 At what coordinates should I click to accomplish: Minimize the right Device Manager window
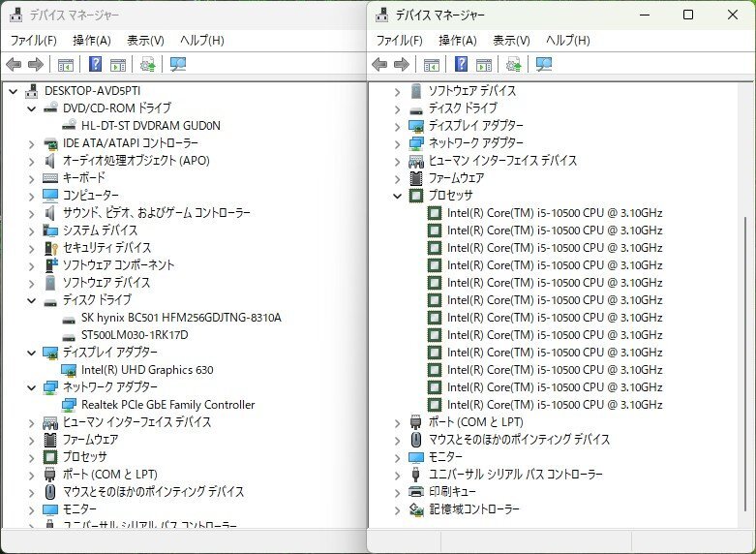[x=645, y=15]
